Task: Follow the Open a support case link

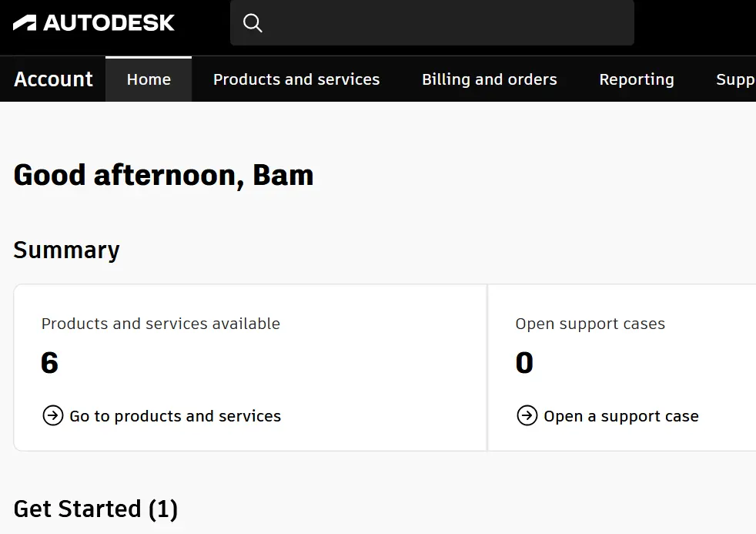Action: coord(621,416)
